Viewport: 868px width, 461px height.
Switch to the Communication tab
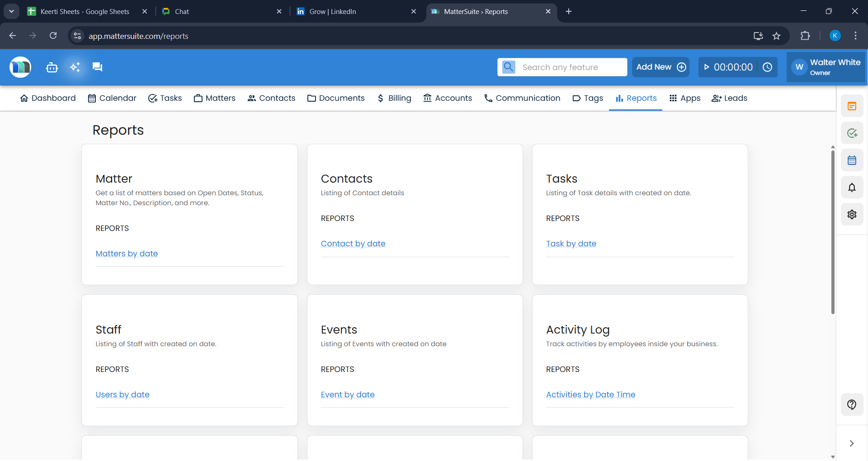(522, 98)
